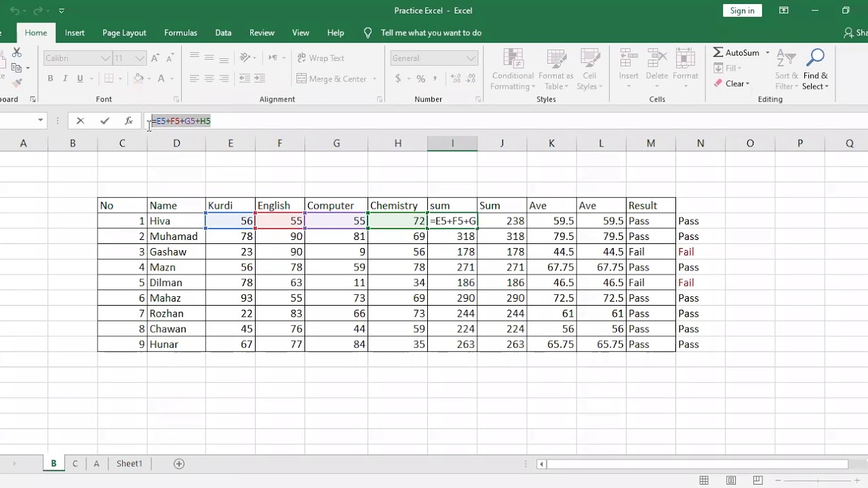Click the Delete cells icon
Screen dimensions: 868x488
(x=656, y=58)
